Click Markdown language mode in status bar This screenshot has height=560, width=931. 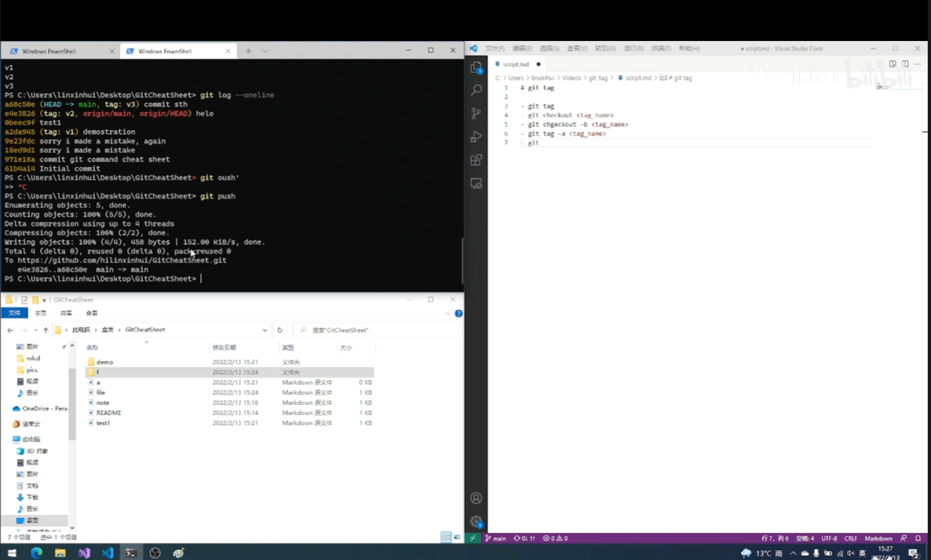(x=878, y=538)
